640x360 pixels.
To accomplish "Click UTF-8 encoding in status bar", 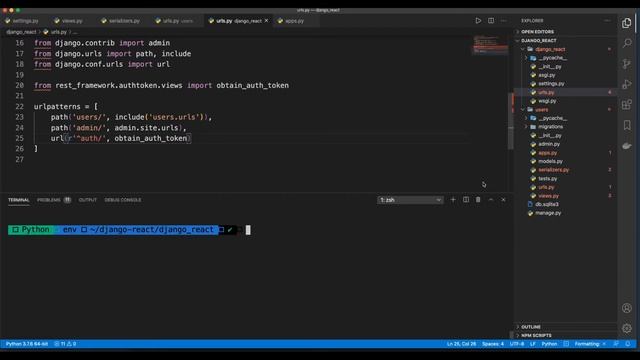I will 517,344.
